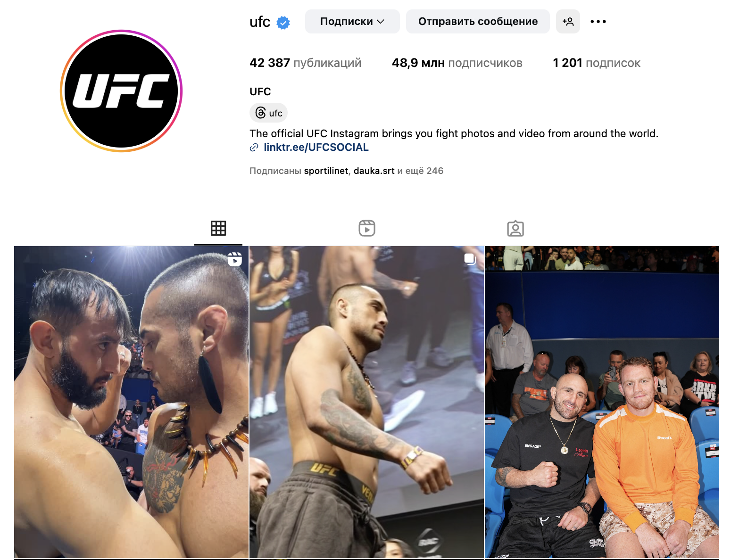Open the three-dots options menu
Viewport: 731px width, 560px height.
598,22
